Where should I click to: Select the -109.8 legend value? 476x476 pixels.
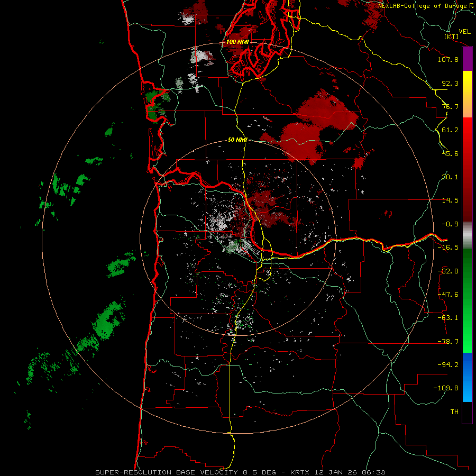point(446,388)
